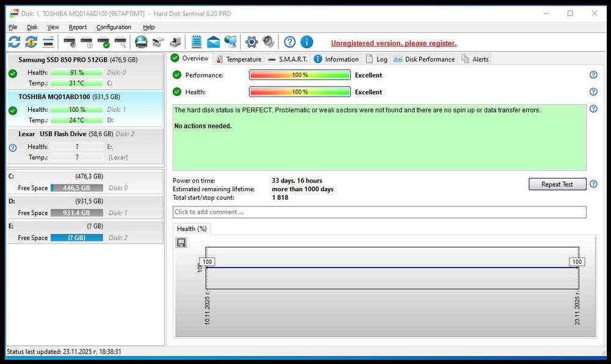Click help icon beside Performance rating
Screen dimensions: 611x364
(593, 75)
